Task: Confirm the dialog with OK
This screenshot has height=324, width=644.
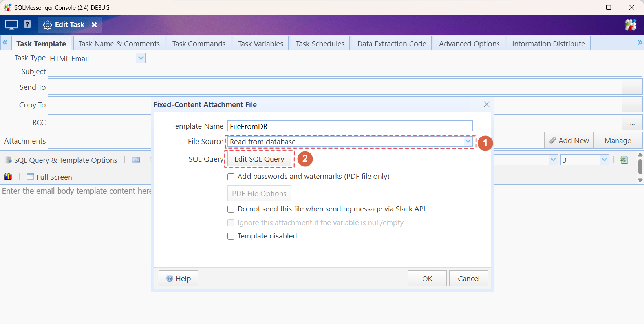Action: [x=427, y=278]
